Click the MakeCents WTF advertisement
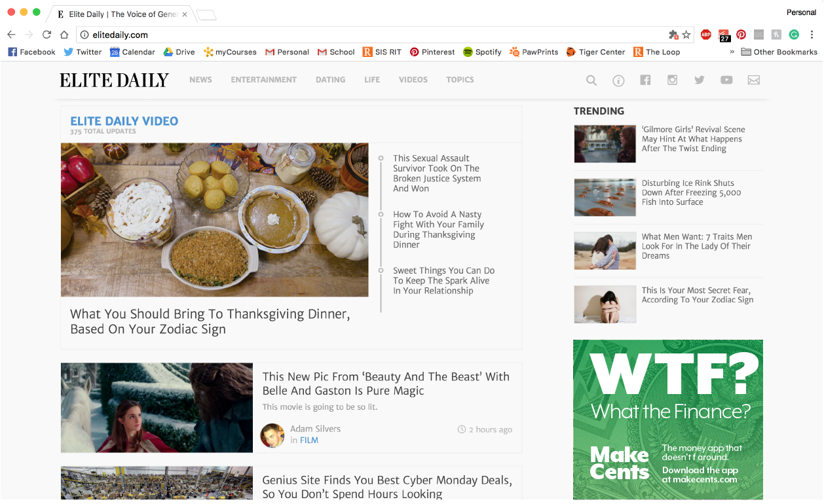824x504 pixels. tap(668, 420)
